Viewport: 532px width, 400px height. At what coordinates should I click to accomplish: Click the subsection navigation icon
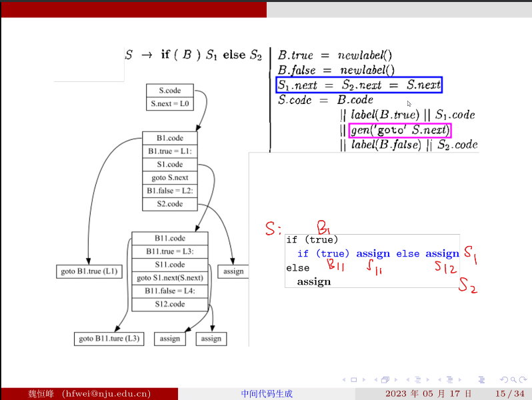[x=417, y=379]
